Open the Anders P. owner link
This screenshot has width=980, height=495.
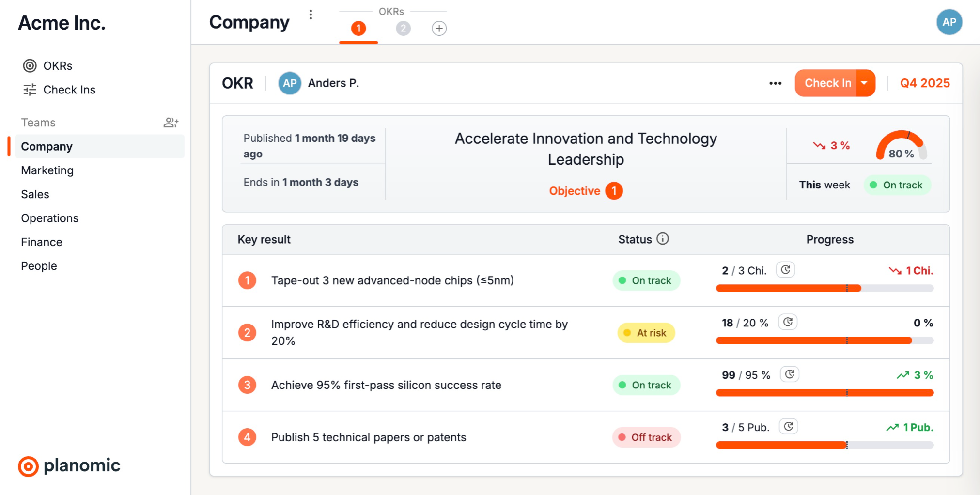coord(333,83)
